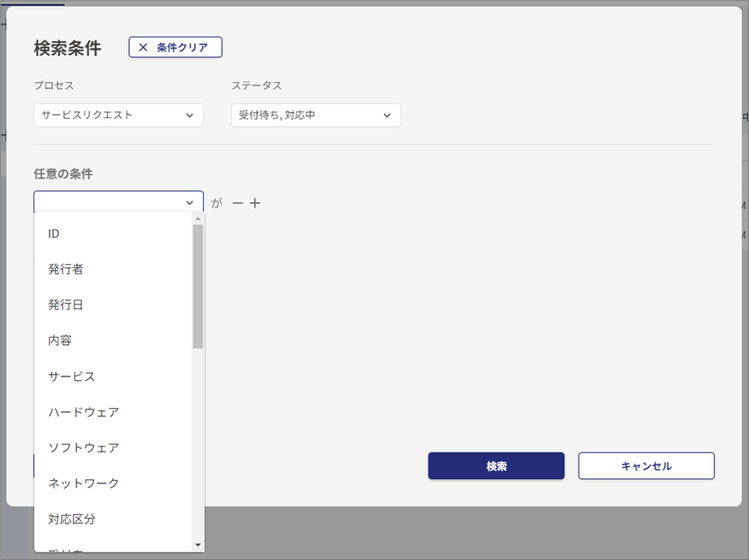Open the ステータス dropdown
The image size is (749, 560).
tap(316, 115)
